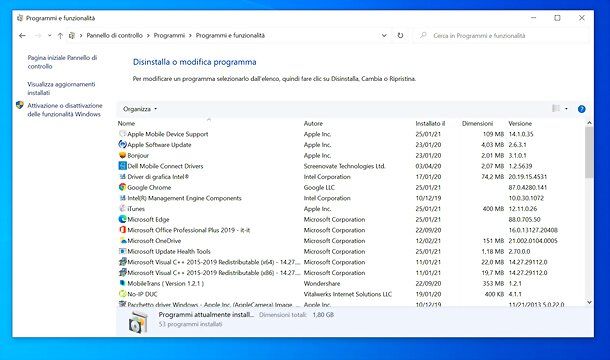Open the address bar history dropdown

(x=384, y=35)
